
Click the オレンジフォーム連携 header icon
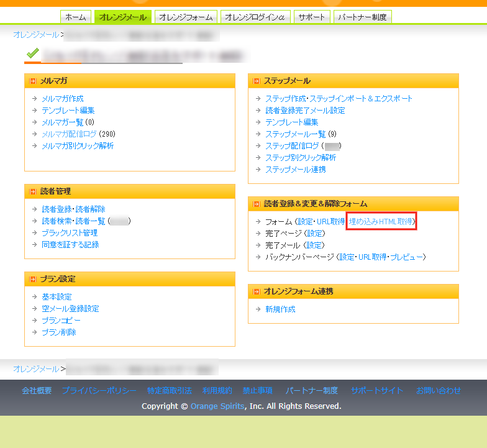point(256,292)
